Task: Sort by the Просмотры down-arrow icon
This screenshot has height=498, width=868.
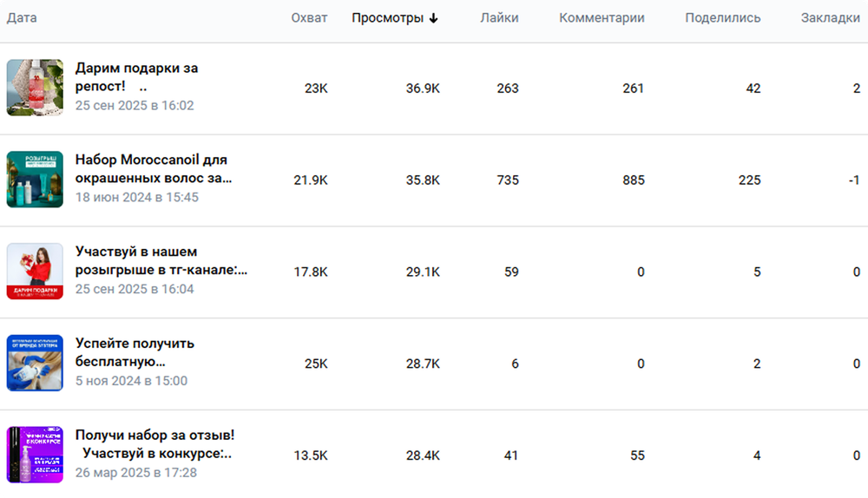Action: tap(433, 18)
